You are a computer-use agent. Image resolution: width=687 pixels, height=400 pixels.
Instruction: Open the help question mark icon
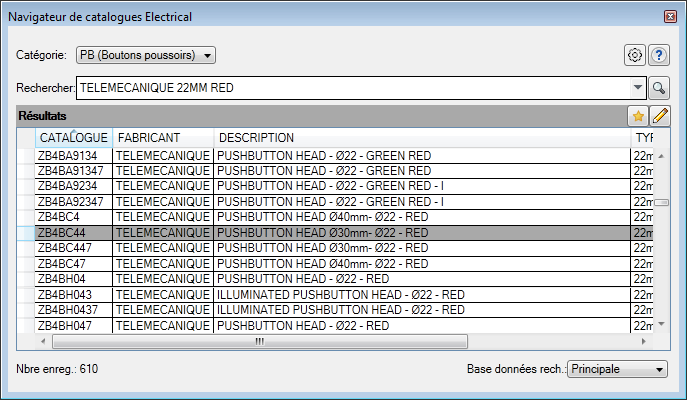659,55
